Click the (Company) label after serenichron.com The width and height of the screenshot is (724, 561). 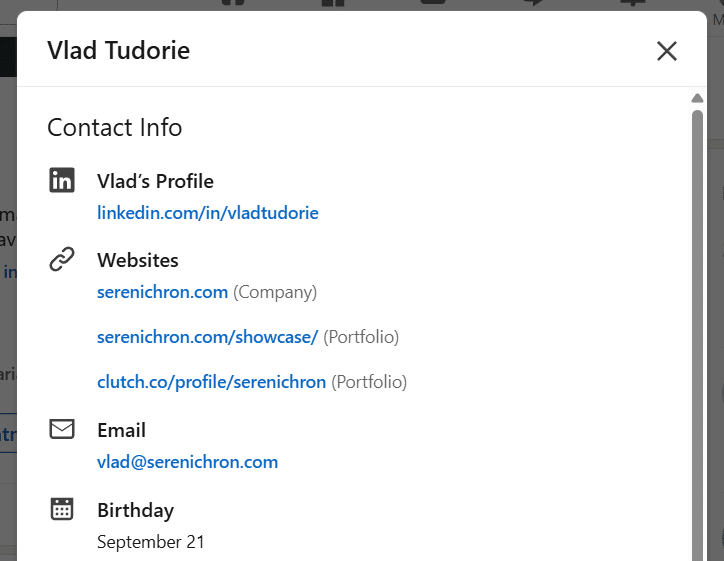coord(275,293)
